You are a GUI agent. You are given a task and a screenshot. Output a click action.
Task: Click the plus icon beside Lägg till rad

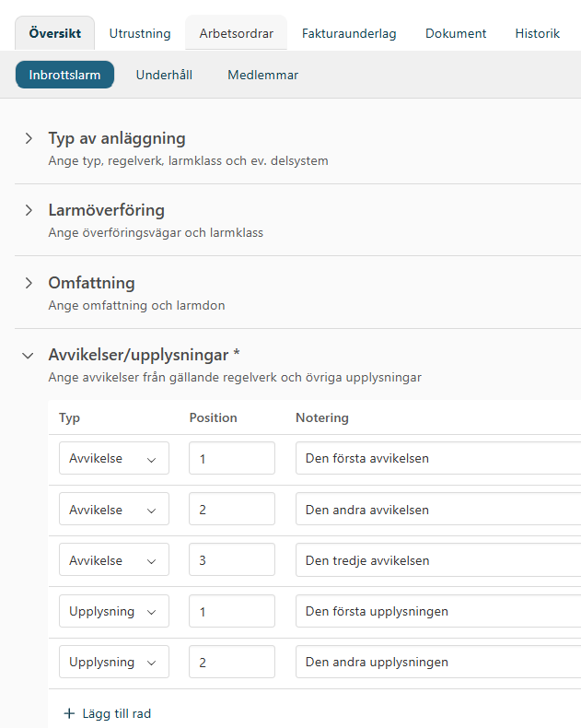[69, 713]
